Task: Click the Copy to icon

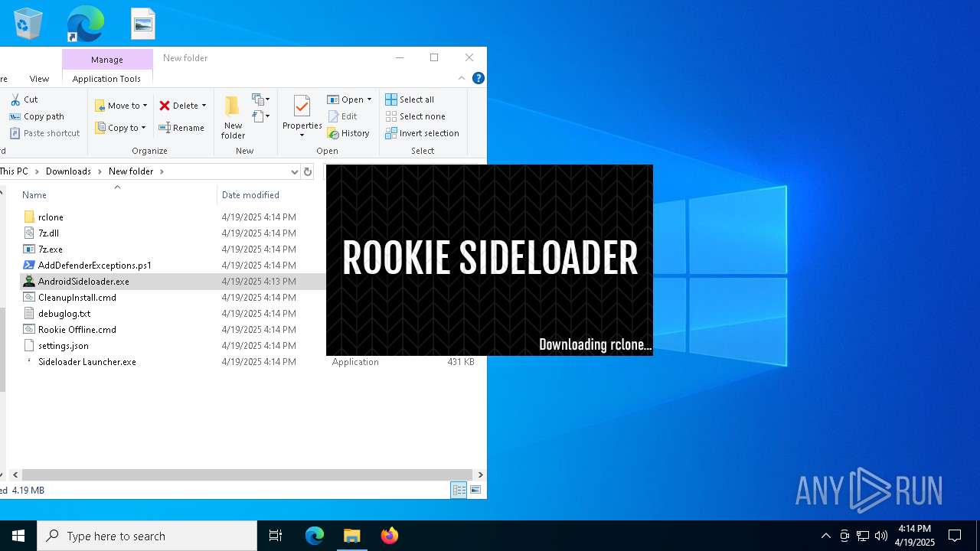Action: (x=100, y=128)
